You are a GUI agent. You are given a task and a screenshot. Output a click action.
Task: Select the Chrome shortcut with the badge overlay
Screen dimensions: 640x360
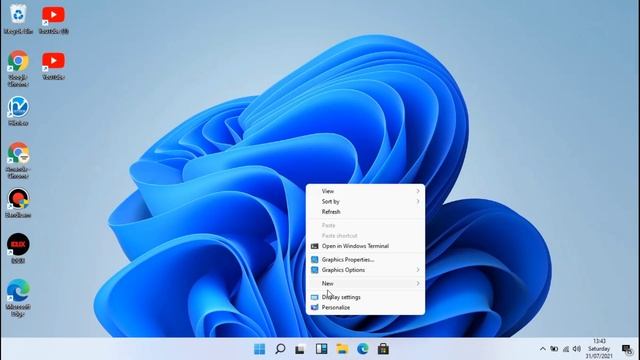tap(18, 160)
